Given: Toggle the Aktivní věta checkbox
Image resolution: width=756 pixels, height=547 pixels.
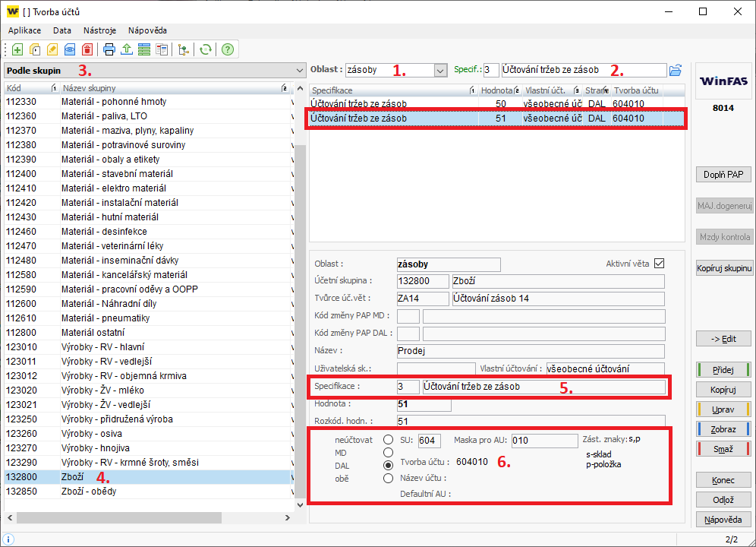Looking at the screenshot, I should pyautogui.click(x=659, y=264).
